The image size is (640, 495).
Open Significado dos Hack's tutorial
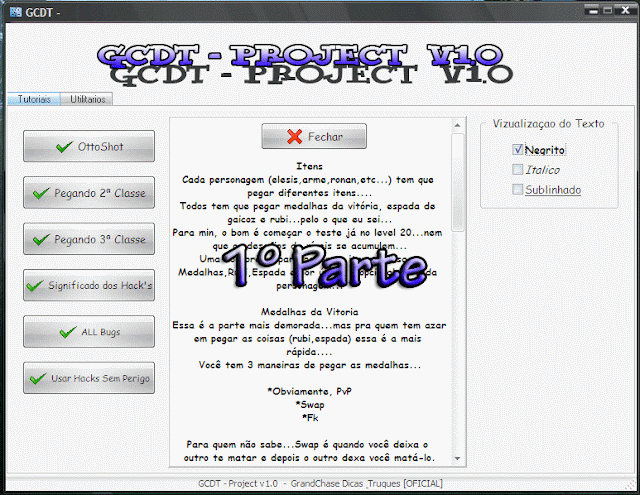click(89, 285)
